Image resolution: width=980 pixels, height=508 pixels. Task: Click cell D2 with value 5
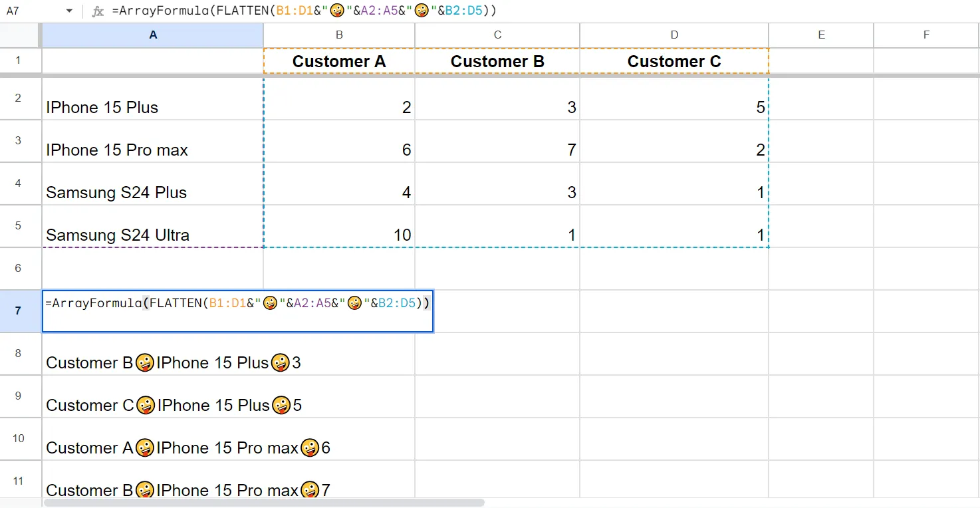(x=674, y=99)
